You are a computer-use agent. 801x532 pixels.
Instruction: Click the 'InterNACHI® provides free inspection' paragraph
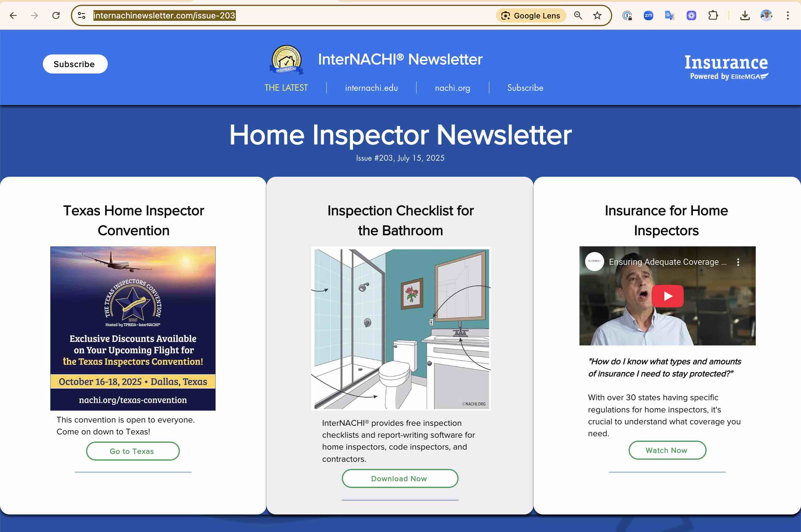pos(398,441)
